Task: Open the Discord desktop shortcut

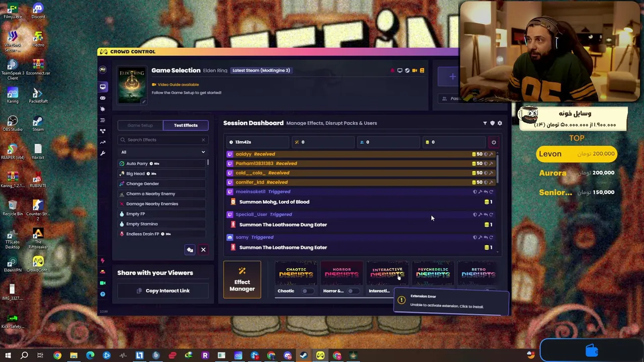Action: [38, 11]
